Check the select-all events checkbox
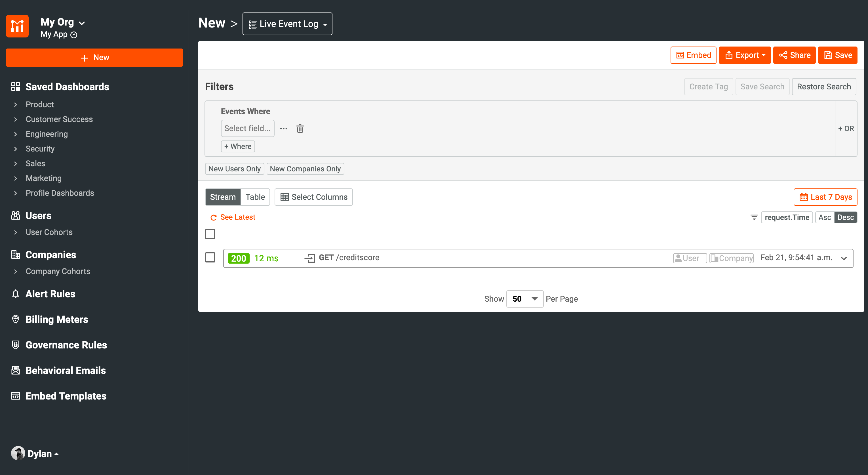This screenshot has height=475, width=868. [x=210, y=234]
